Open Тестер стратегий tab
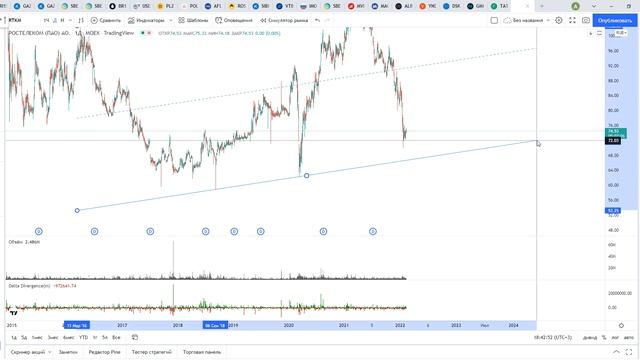This screenshot has height=360, width=640. 151,352
